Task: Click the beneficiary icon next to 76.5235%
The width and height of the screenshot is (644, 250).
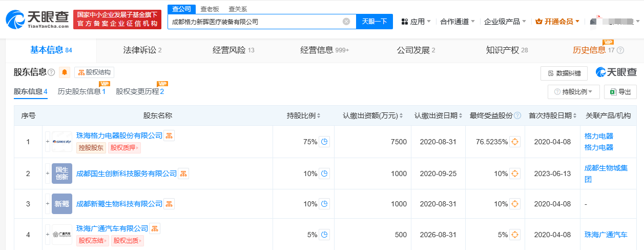Action: tap(515, 142)
